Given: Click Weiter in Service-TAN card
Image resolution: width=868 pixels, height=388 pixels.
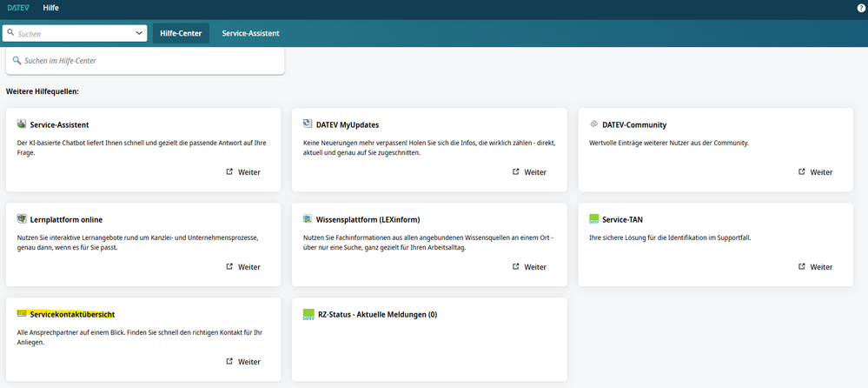Looking at the screenshot, I should [821, 267].
